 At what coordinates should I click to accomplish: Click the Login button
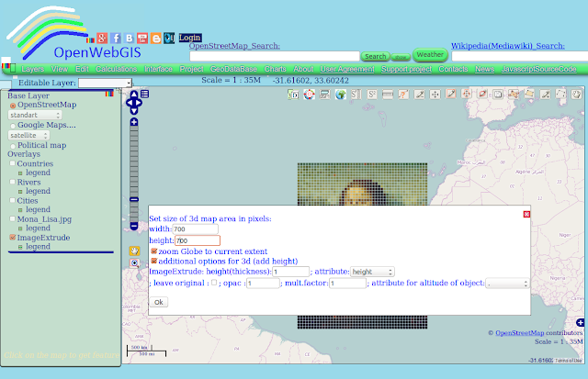pos(190,38)
